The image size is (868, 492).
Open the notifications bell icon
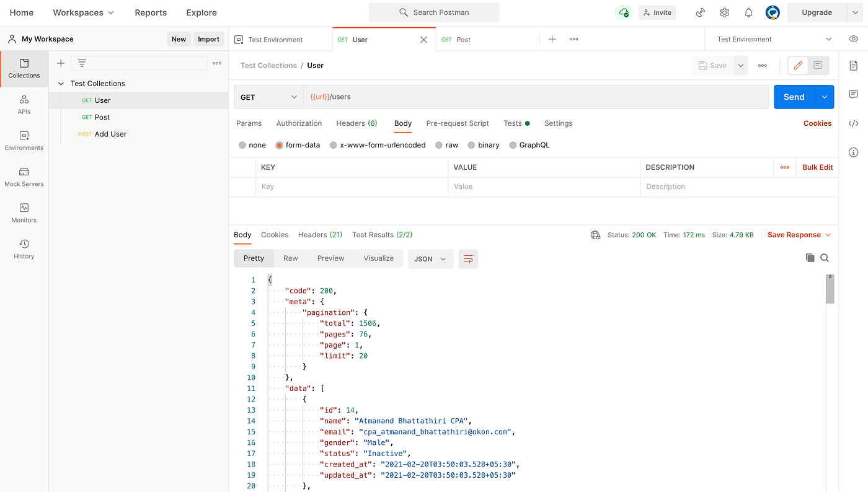(x=748, y=12)
